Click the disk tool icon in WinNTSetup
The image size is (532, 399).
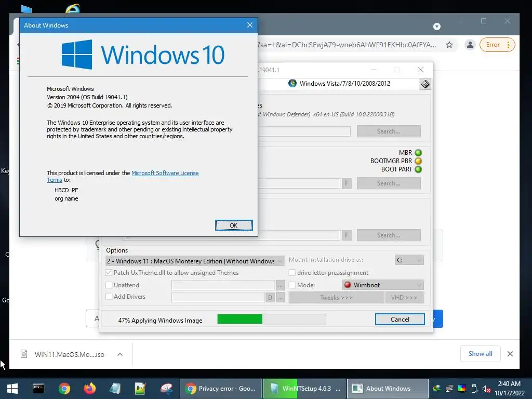(x=425, y=84)
